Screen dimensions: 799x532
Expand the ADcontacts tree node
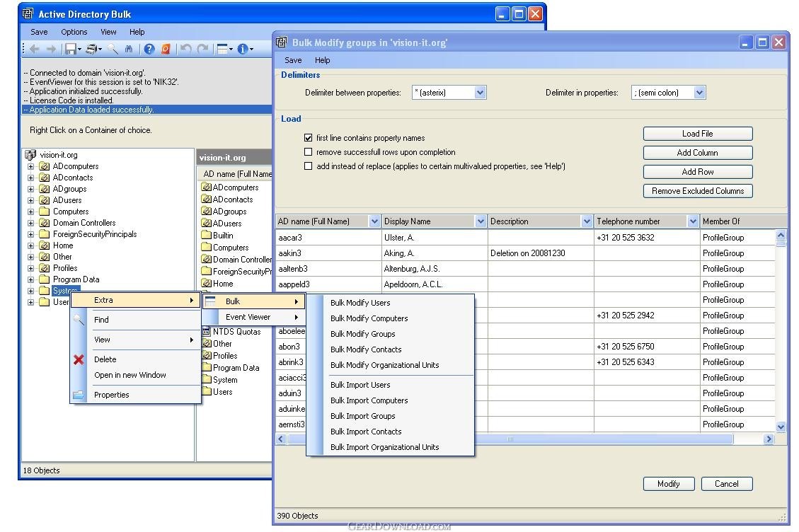pyautogui.click(x=30, y=178)
